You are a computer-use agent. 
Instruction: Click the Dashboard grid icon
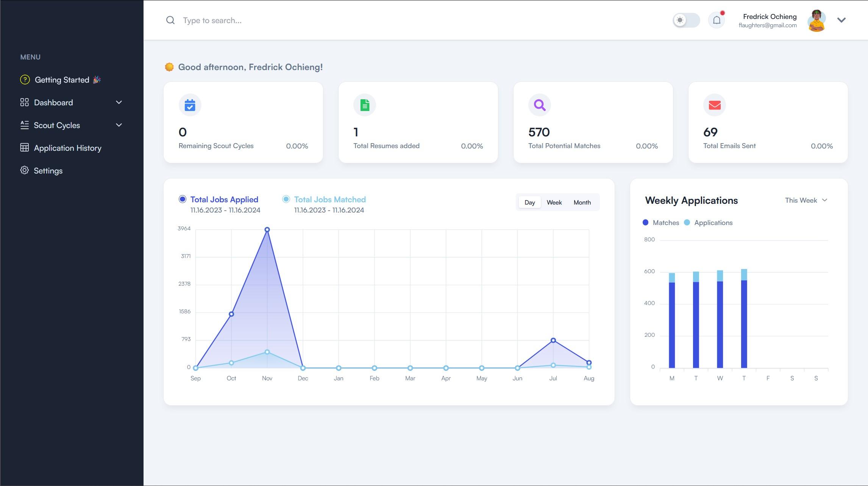tap(25, 102)
